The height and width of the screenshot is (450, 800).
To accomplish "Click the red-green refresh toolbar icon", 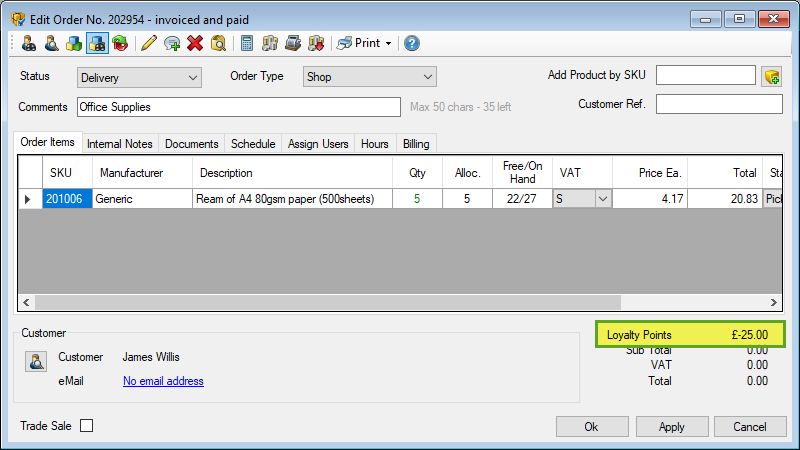I will pyautogui.click(x=120, y=43).
